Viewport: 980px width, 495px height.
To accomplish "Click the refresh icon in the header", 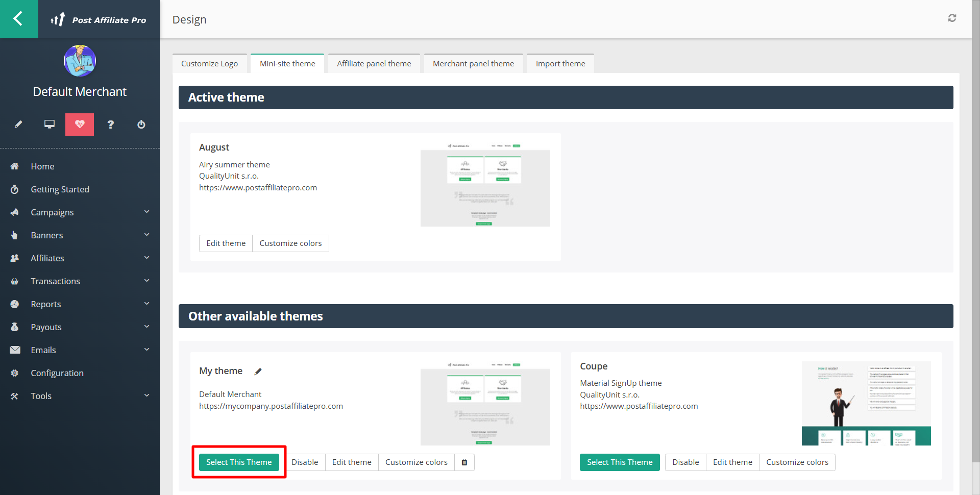I will [x=952, y=18].
